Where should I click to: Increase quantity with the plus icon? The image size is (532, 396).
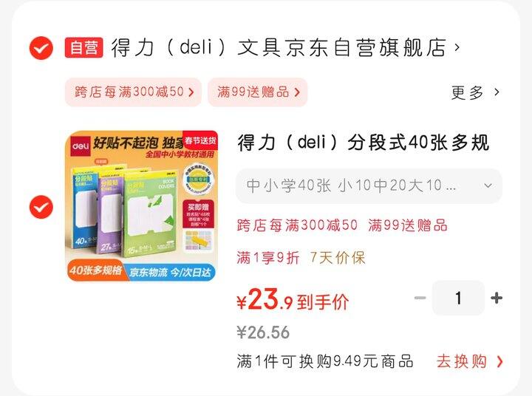497,298
